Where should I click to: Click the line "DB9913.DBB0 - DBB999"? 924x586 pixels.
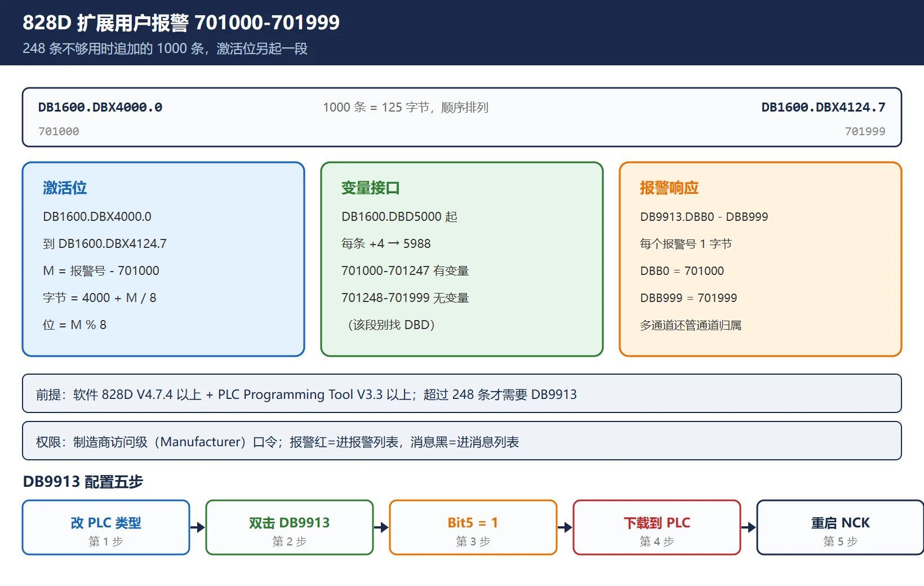click(704, 216)
